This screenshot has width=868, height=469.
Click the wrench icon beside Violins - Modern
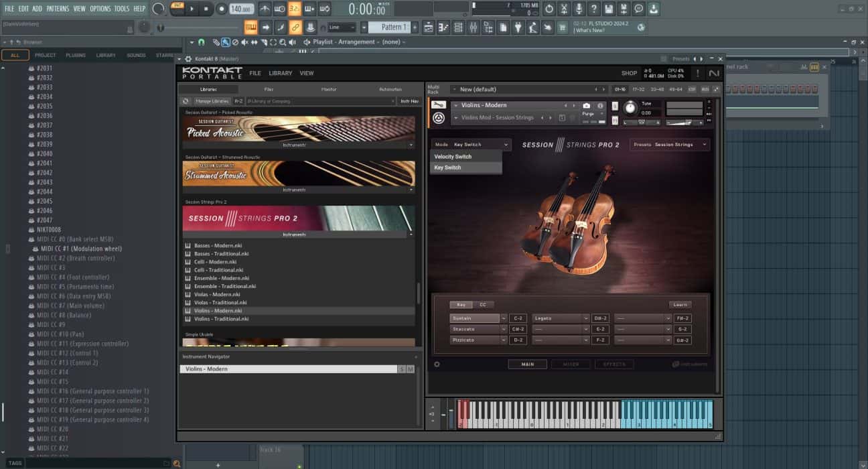[439, 105]
